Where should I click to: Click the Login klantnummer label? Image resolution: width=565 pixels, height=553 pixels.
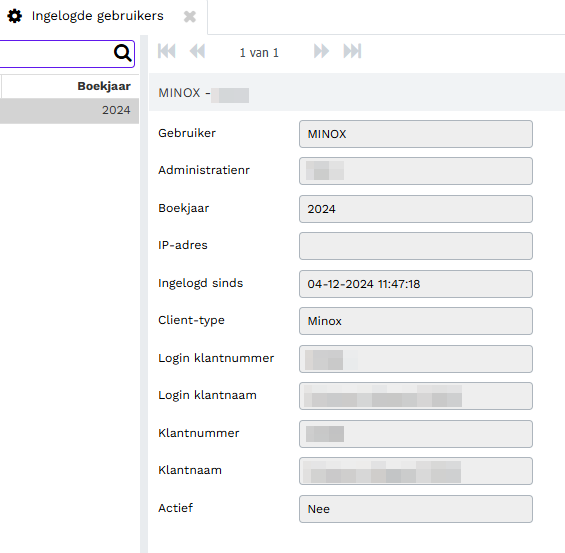216,358
